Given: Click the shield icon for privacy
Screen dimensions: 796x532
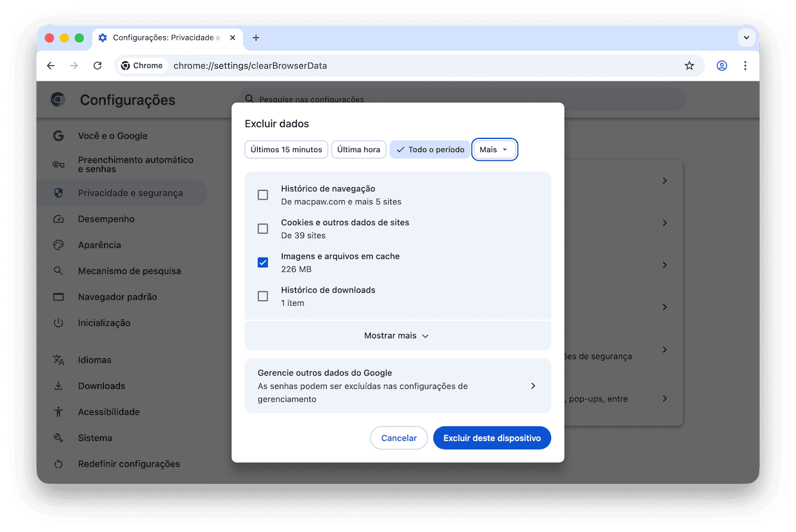Looking at the screenshot, I should click(x=58, y=193).
